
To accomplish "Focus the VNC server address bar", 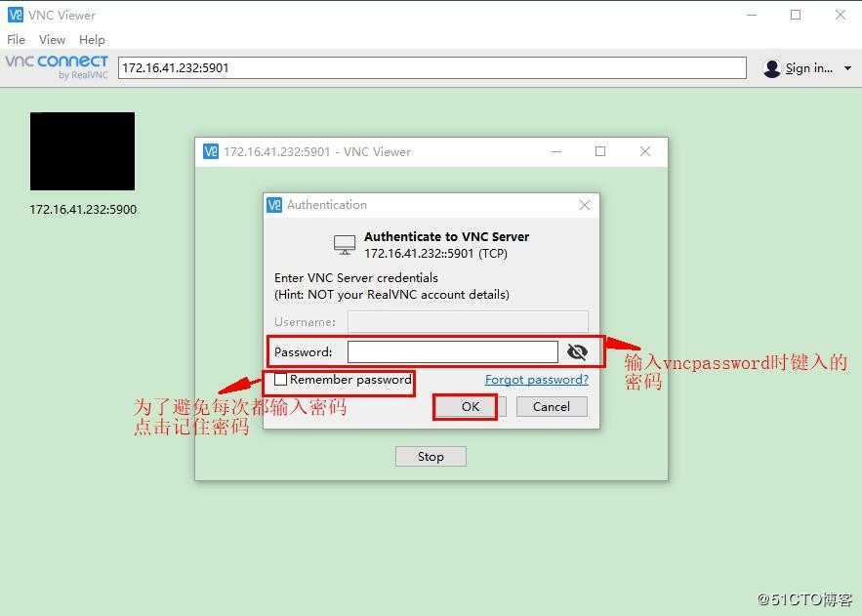I will [x=432, y=67].
